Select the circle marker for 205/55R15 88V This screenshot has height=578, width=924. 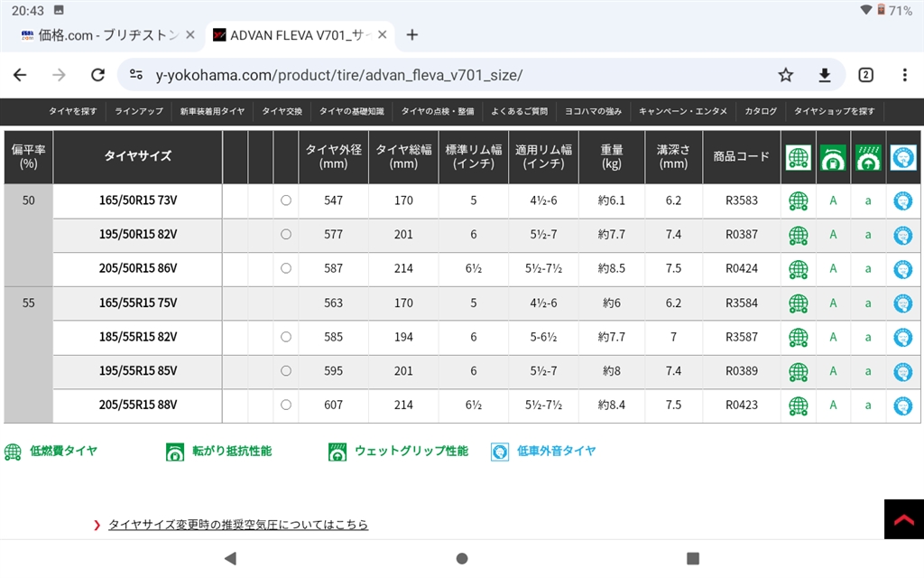pos(286,405)
